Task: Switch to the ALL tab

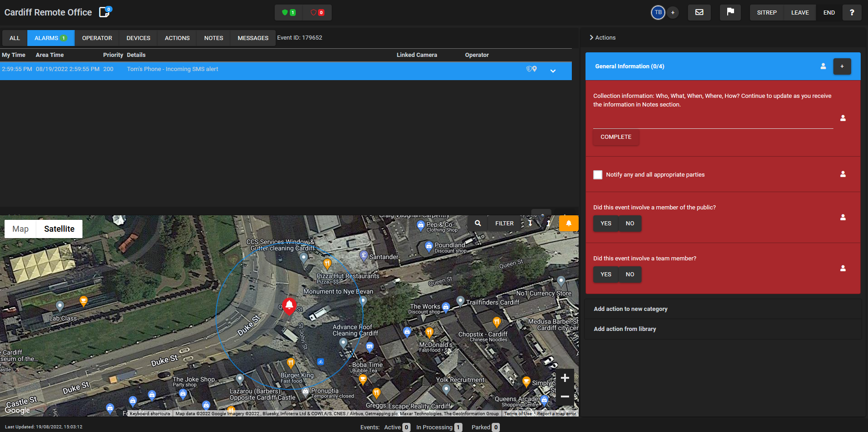Action: (15, 38)
